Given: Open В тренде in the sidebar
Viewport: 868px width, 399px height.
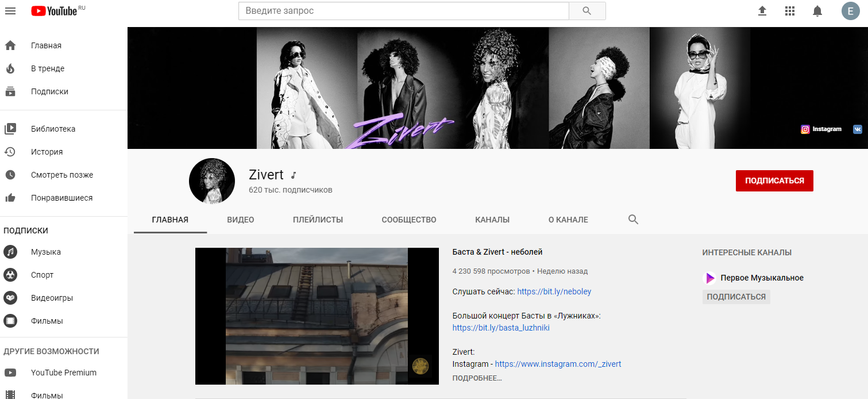Looking at the screenshot, I should pos(64,68).
